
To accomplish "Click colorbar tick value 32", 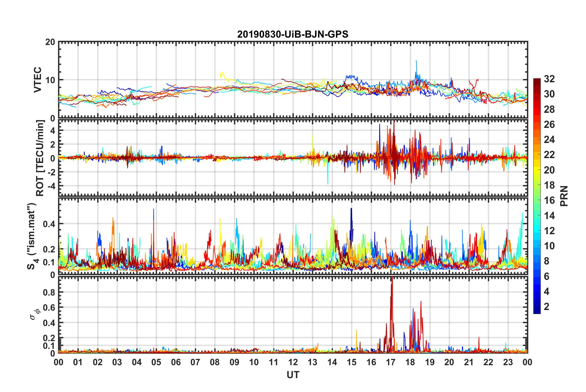I will pyautogui.click(x=549, y=79).
